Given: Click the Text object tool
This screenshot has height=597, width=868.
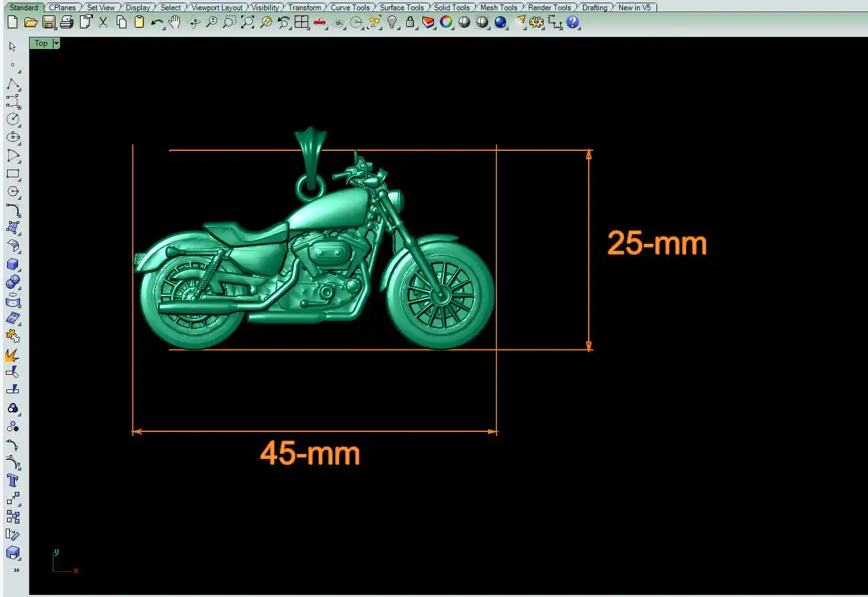Looking at the screenshot, I should pos(13,480).
